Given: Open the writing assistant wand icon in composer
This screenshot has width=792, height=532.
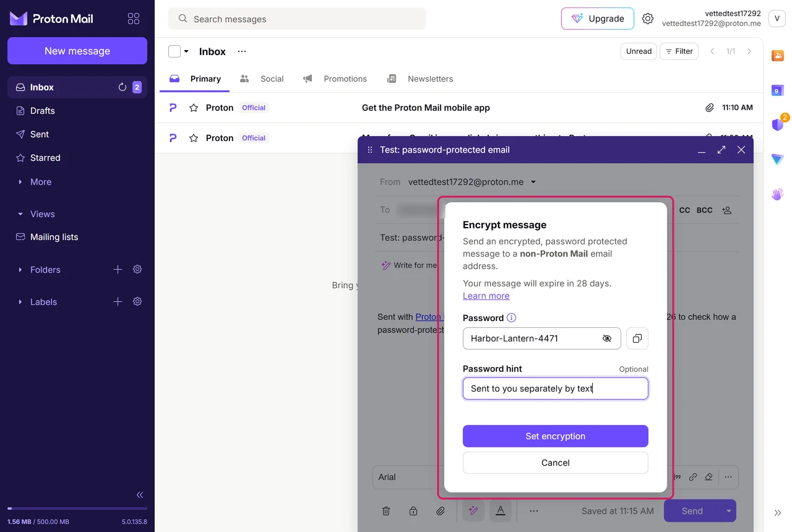Looking at the screenshot, I should (x=473, y=511).
